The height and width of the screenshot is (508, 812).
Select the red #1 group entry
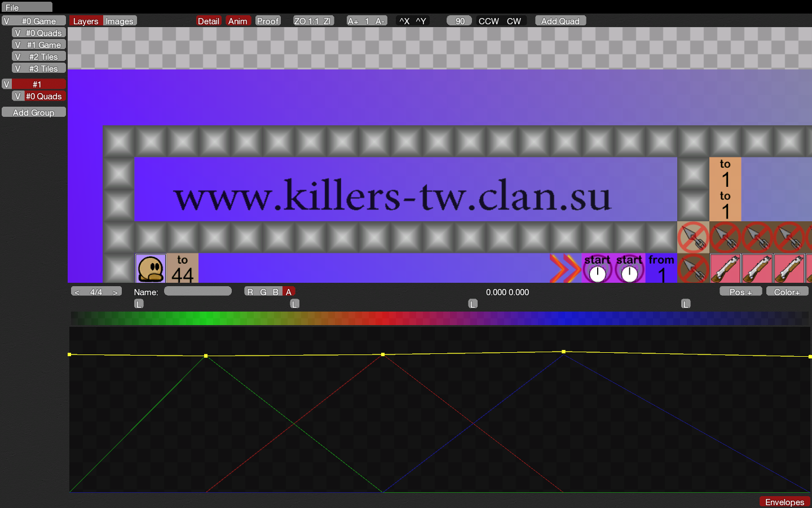pos(39,84)
